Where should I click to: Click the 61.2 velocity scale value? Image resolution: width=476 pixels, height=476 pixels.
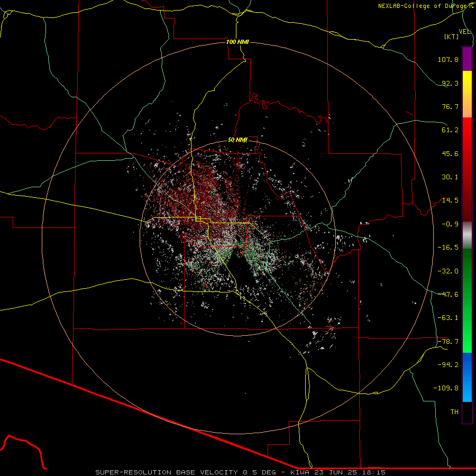point(450,130)
